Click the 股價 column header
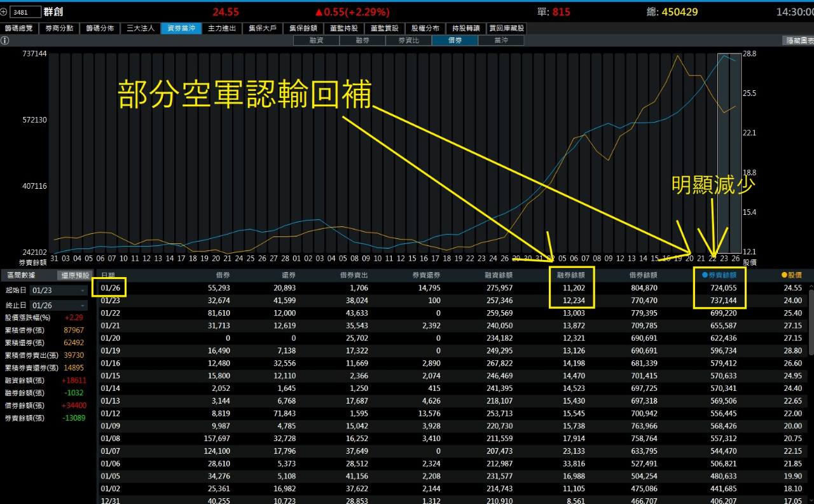 (791, 275)
